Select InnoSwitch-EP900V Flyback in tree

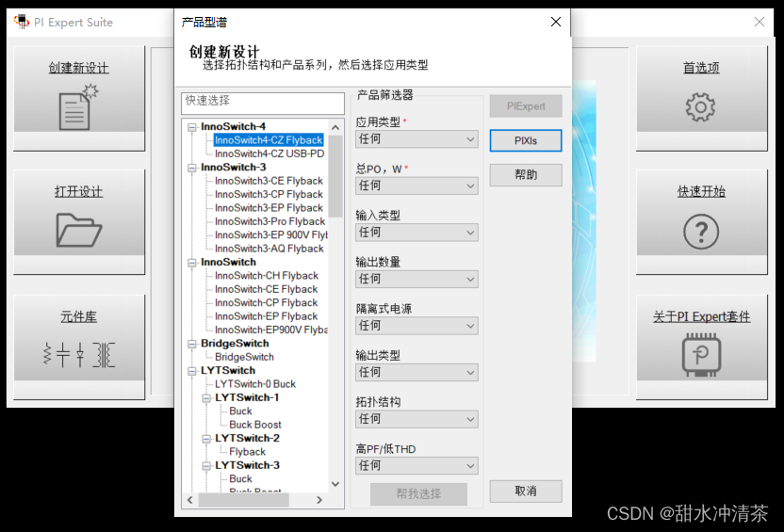tap(271, 330)
